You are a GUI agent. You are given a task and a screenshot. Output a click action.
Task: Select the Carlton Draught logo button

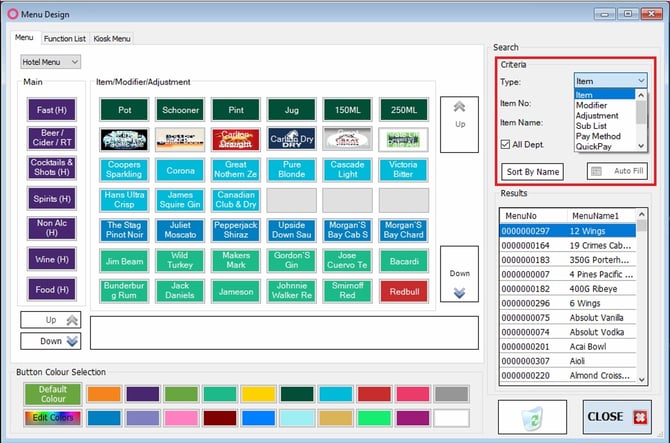(236, 140)
